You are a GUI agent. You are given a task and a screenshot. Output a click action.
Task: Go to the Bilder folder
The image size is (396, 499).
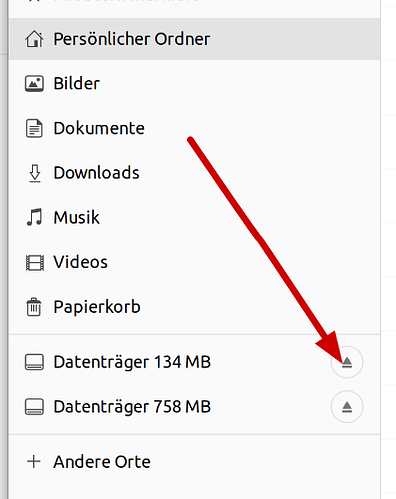coord(195,83)
